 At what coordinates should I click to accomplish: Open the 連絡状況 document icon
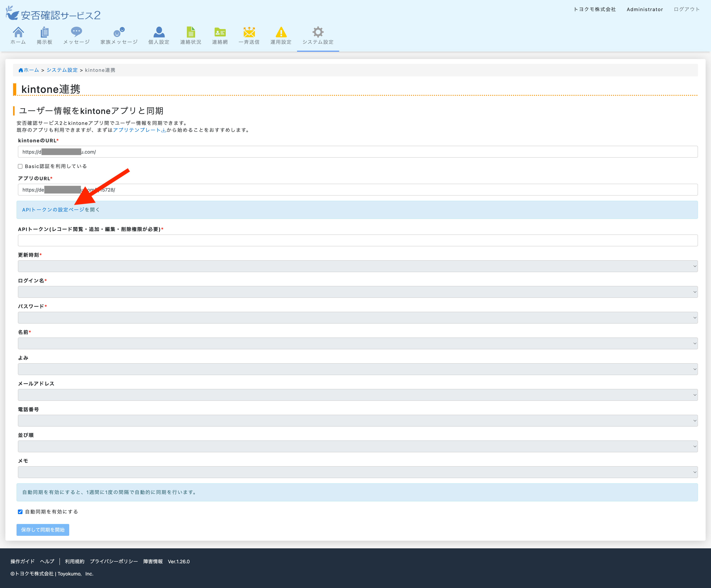point(191,33)
